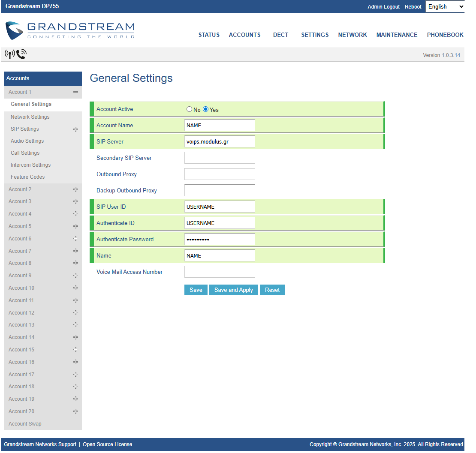Set Account Active to No

[x=189, y=109]
